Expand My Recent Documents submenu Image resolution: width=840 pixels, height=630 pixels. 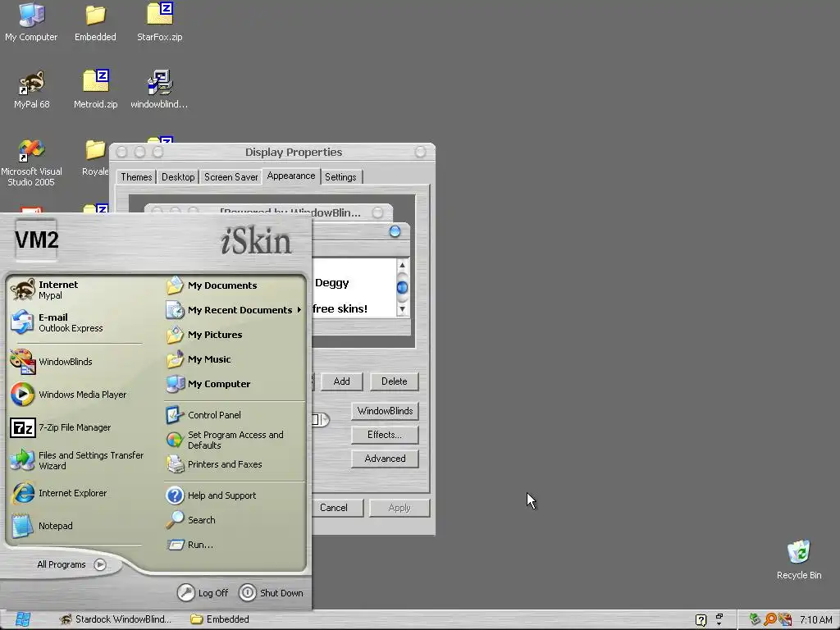click(x=234, y=310)
